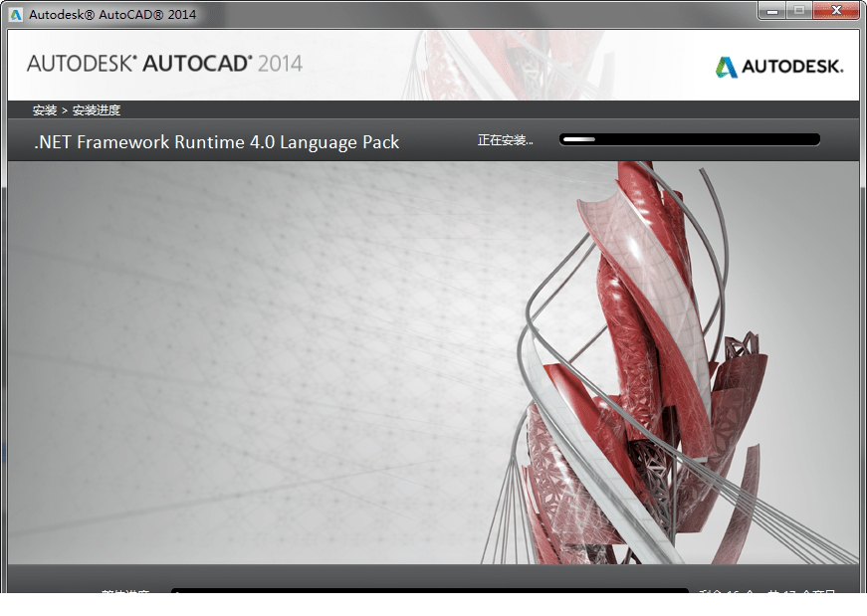Click the AUTODESK AUTOCAD 2014 banner logo
Screen dimensions: 867x616
click(165, 64)
